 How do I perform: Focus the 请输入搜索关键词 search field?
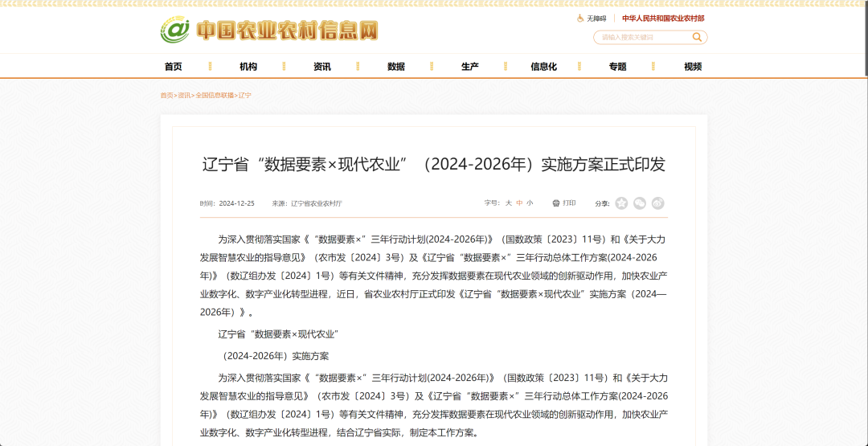(x=645, y=37)
